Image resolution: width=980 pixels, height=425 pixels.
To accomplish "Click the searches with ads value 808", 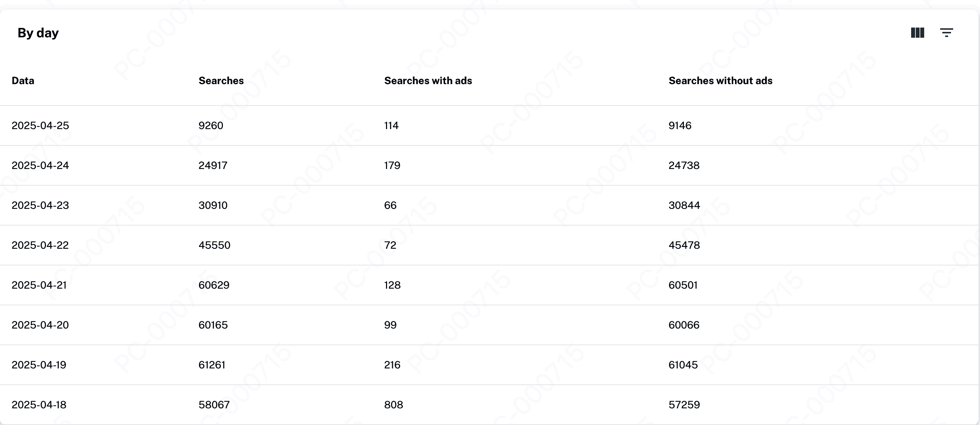I will 393,405.
